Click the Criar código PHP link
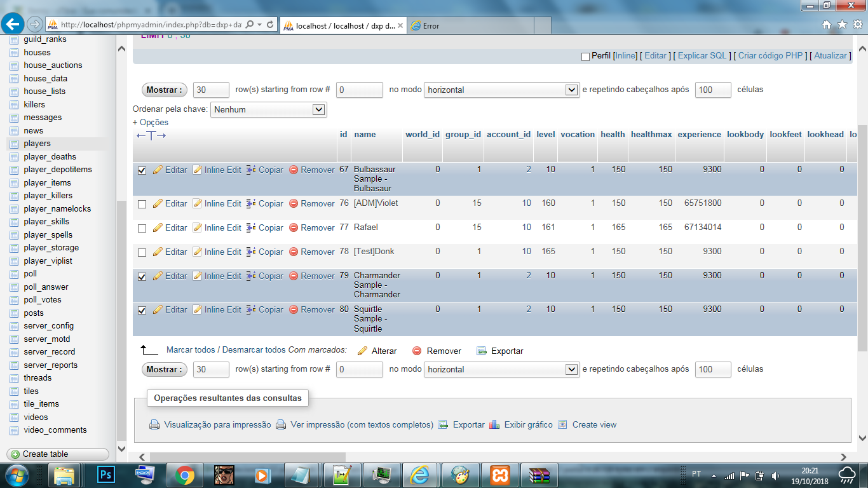Image resolution: width=868 pixels, height=488 pixels. coord(770,55)
